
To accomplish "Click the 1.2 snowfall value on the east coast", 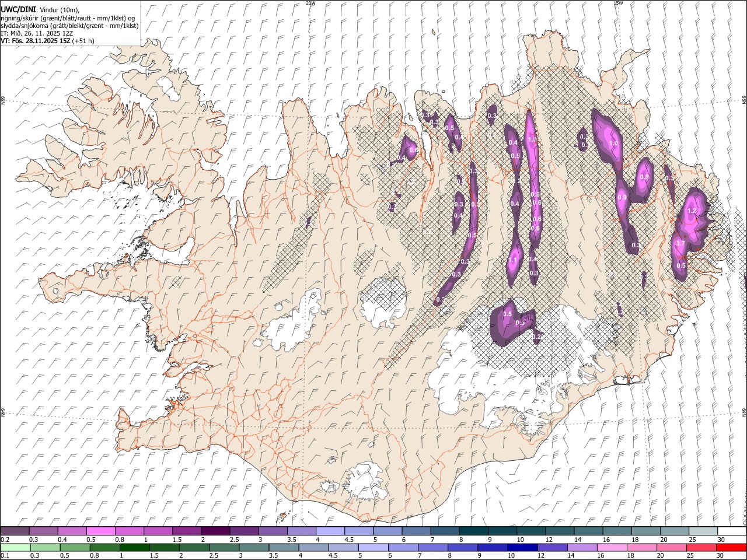I will click(x=692, y=211).
